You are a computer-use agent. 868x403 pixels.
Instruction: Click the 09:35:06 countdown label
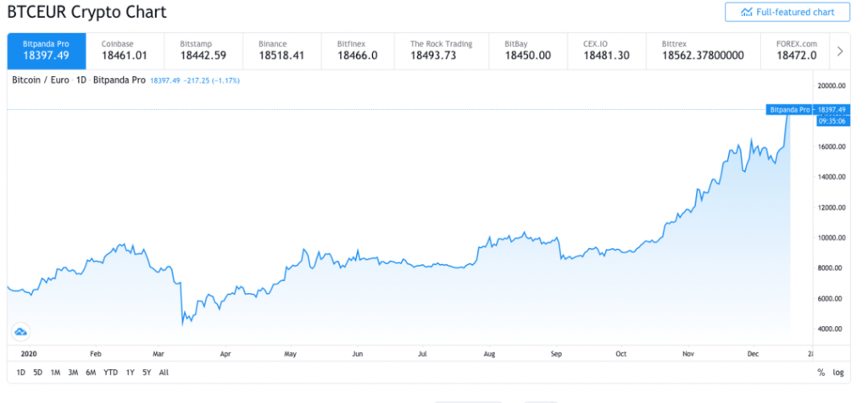click(833, 120)
